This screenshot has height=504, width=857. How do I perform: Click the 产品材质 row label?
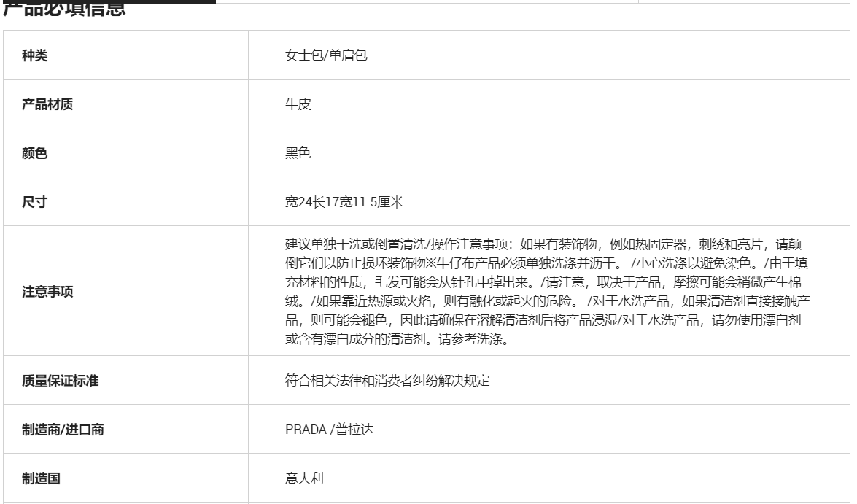(x=47, y=104)
